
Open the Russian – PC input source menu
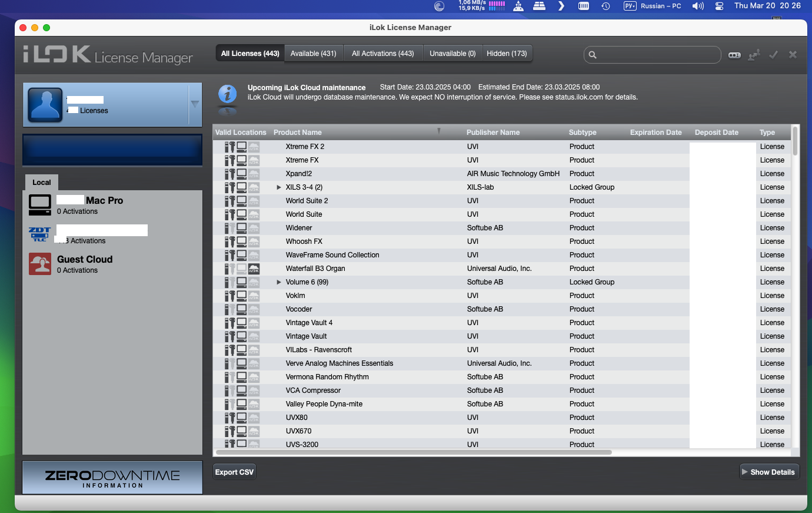pos(653,6)
